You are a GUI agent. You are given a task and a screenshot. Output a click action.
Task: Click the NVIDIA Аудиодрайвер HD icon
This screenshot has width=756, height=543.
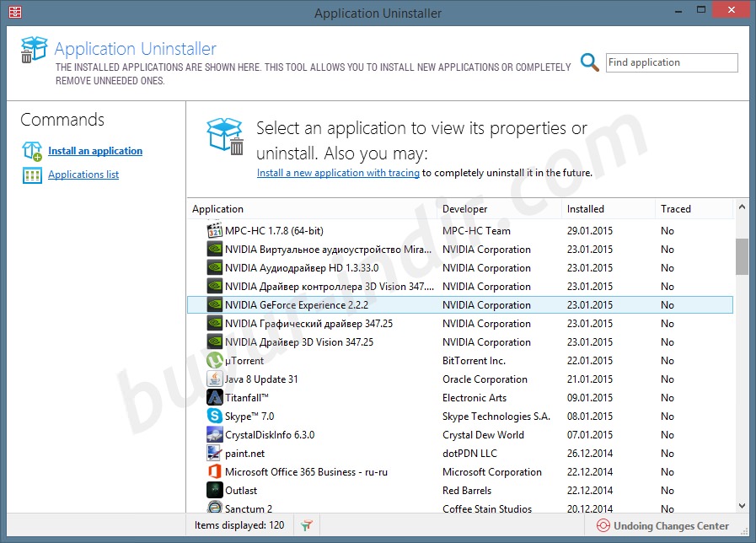tap(215, 267)
